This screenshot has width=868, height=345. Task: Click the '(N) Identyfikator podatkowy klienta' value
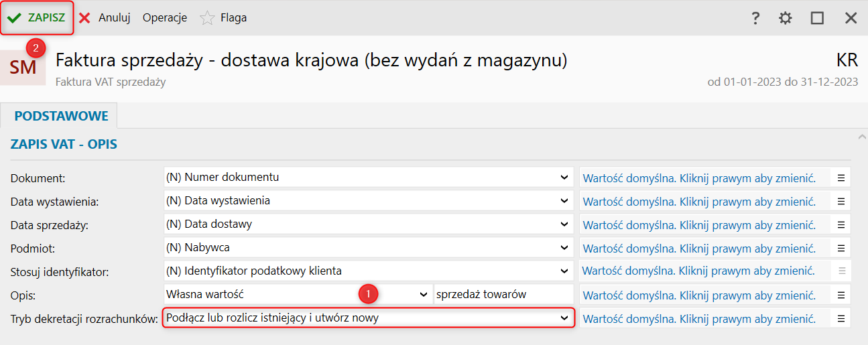click(254, 271)
